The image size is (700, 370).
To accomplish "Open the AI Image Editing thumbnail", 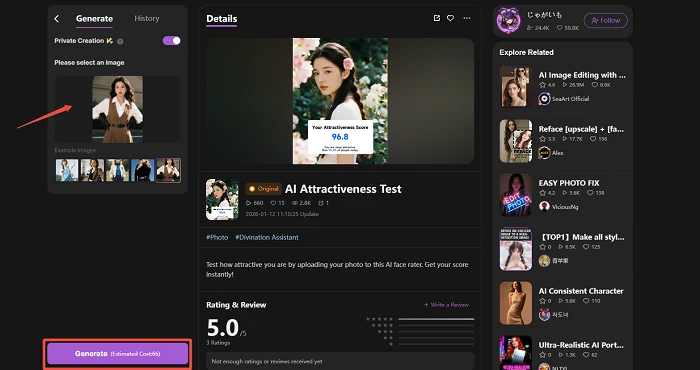I will click(x=516, y=87).
